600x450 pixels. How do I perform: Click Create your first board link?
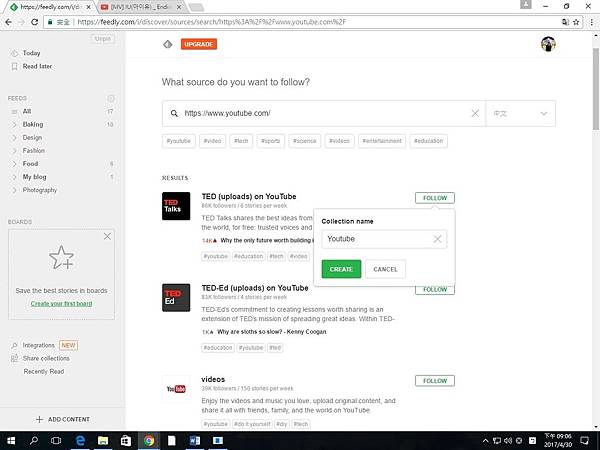61,303
